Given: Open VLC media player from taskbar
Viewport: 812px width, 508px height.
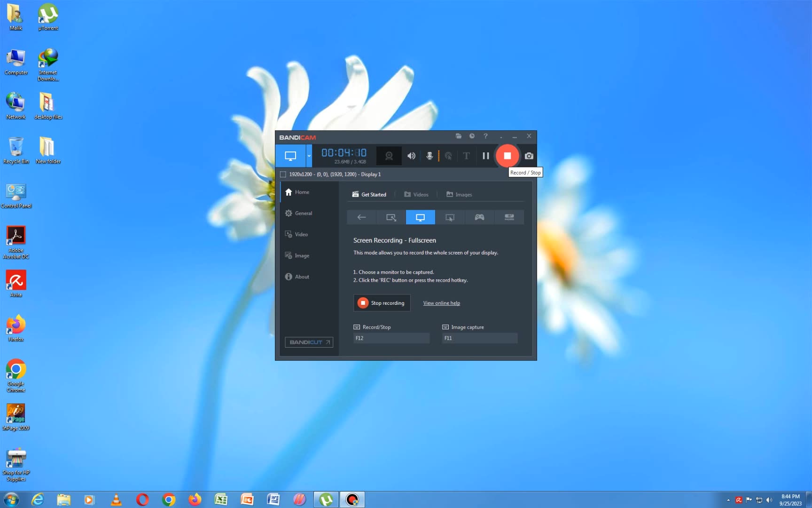Looking at the screenshot, I should coord(116,500).
